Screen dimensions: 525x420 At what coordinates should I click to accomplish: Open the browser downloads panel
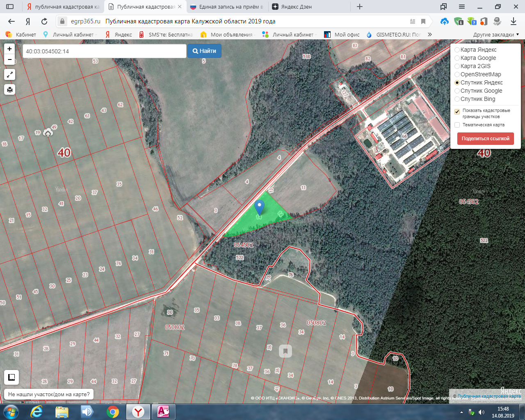[513, 21]
